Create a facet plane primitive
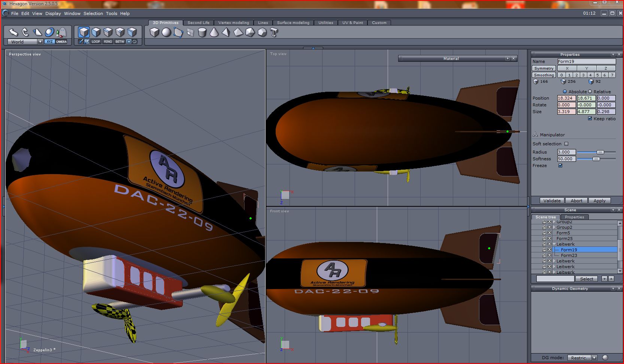The width and height of the screenshot is (624, 364). point(178,33)
